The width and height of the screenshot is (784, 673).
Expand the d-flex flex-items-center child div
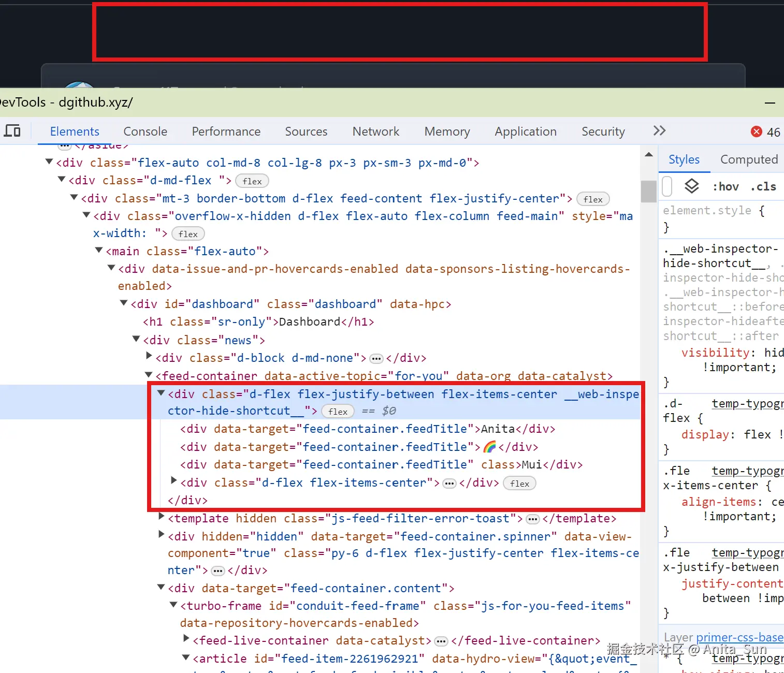[174, 481]
